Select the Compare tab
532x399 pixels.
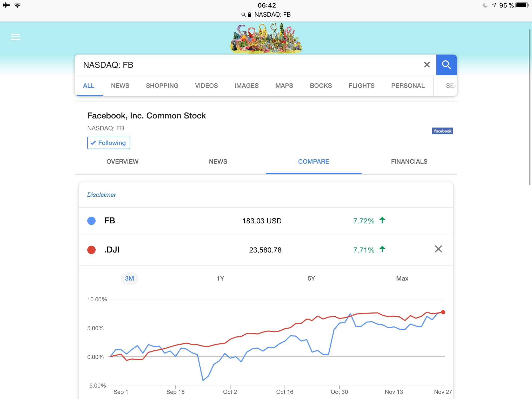click(314, 162)
